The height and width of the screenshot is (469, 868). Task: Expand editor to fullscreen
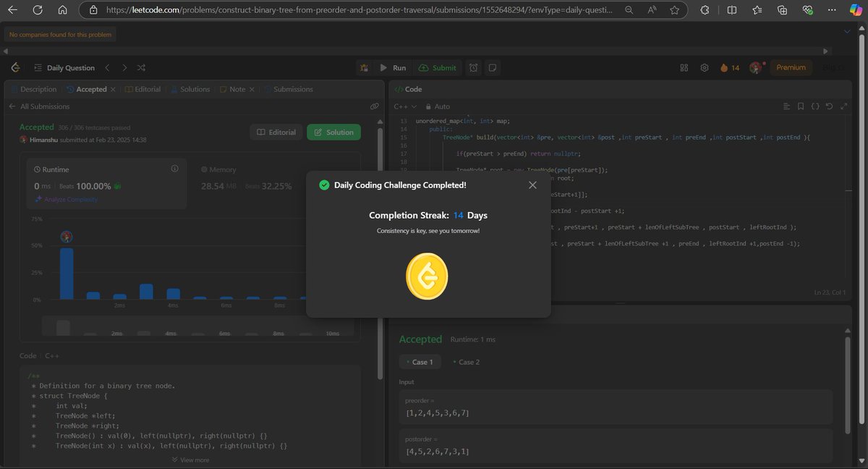tap(845, 106)
